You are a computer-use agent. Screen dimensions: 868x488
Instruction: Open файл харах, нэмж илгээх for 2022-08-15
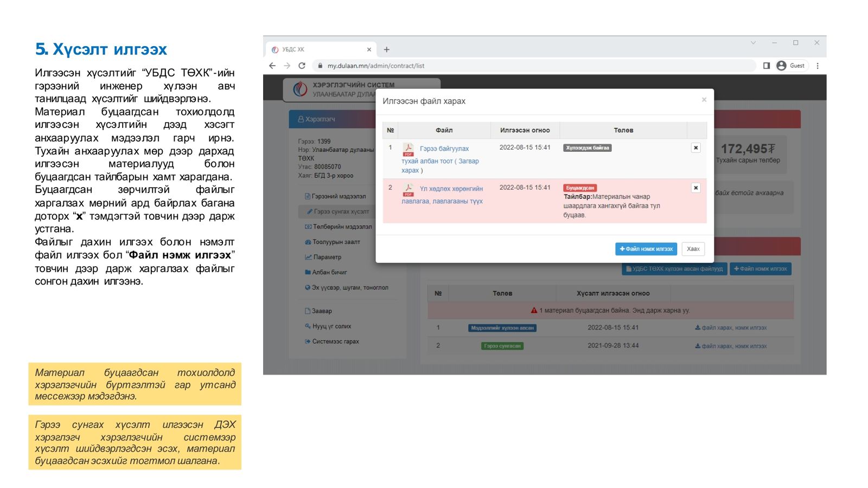tap(731, 328)
